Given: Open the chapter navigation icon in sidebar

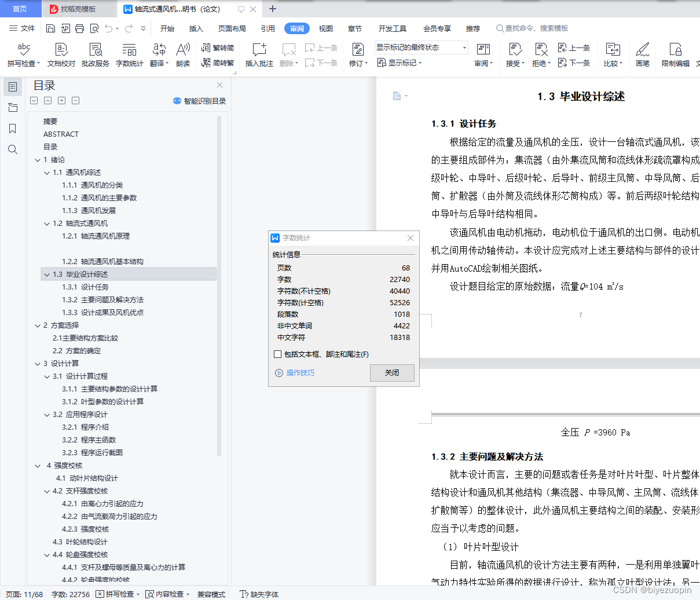Looking at the screenshot, I should tap(13, 108).
